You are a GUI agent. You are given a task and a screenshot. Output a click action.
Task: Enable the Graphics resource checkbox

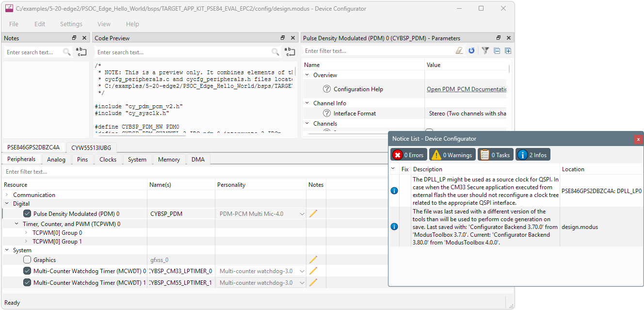pyautogui.click(x=27, y=260)
